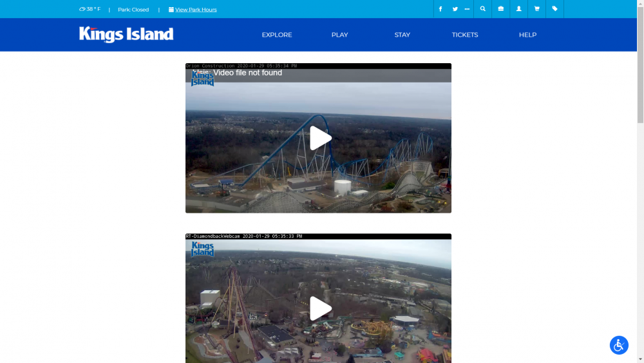Open the shopping cart icon
The image size is (644, 363).
point(537,8)
